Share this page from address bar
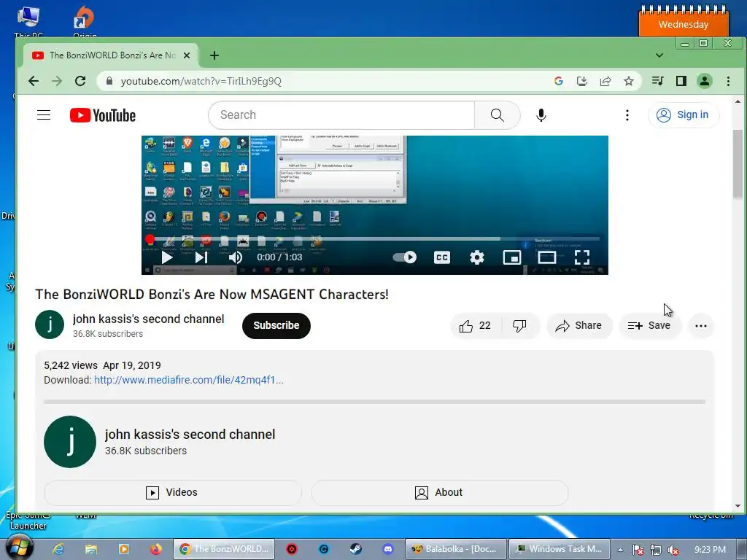 [x=605, y=81]
